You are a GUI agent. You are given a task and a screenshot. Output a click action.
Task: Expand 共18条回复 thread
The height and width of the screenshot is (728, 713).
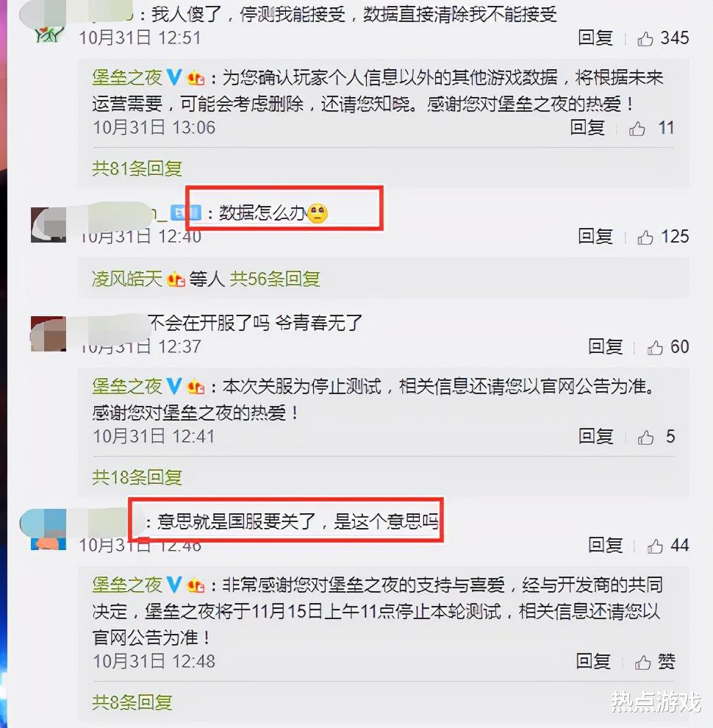point(137,477)
